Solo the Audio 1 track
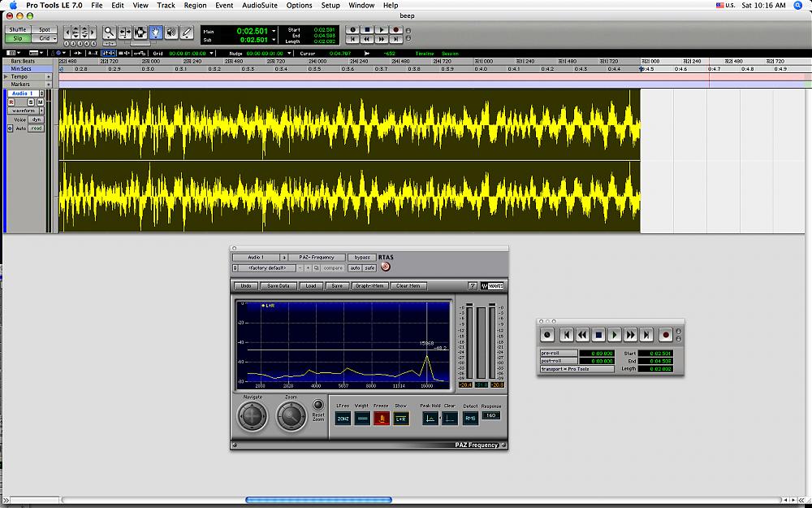812x508 pixels. 31,102
